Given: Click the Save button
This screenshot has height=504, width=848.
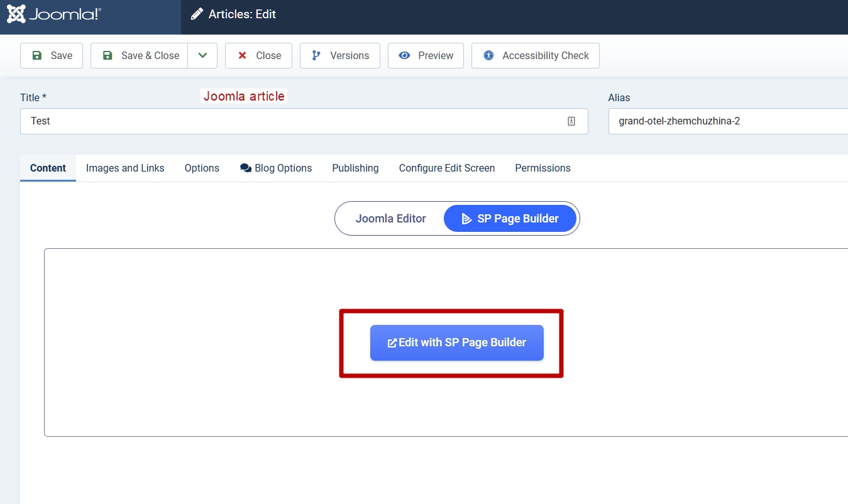Looking at the screenshot, I should [x=52, y=55].
